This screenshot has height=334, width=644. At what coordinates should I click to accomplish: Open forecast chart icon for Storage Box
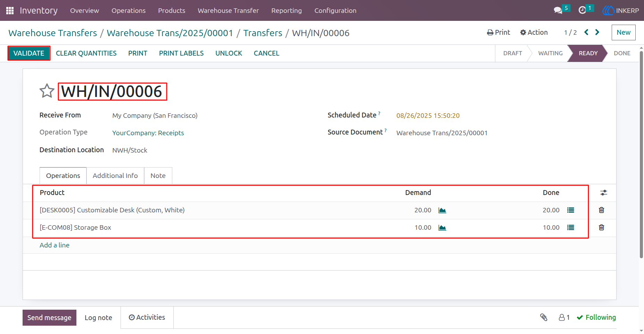[x=442, y=228]
